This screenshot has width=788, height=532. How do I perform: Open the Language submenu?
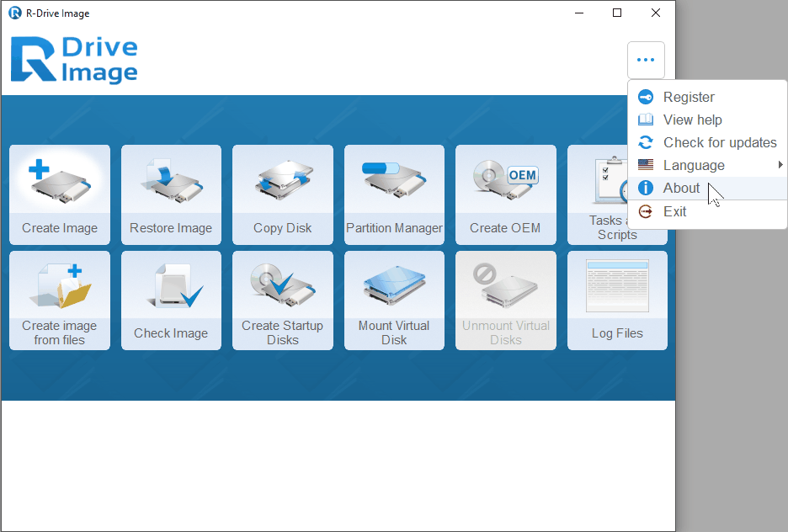[x=707, y=165]
